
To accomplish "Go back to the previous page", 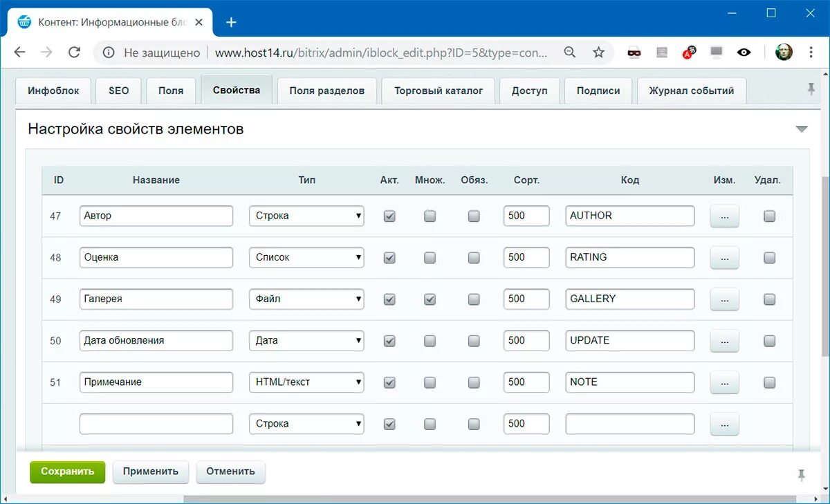I will click(19, 53).
